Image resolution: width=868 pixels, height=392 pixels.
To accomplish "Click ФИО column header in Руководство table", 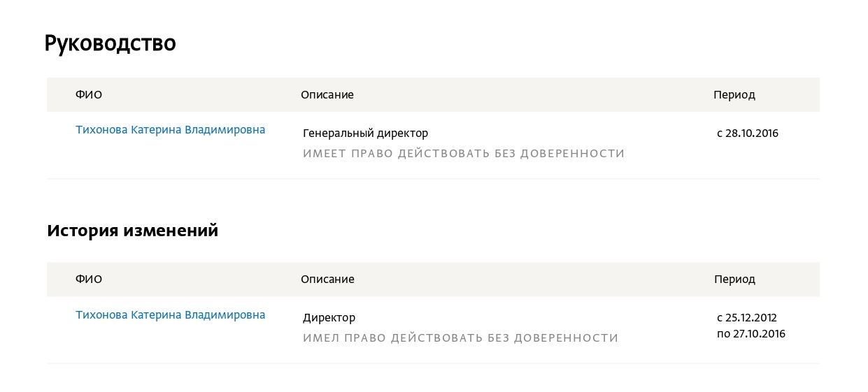I will (x=89, y=94).
